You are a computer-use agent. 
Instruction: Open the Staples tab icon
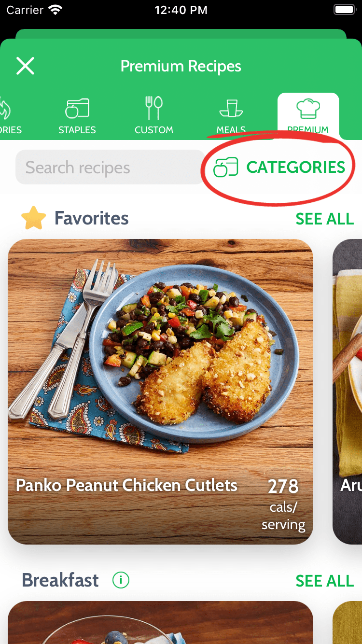[x=77, y=108]
